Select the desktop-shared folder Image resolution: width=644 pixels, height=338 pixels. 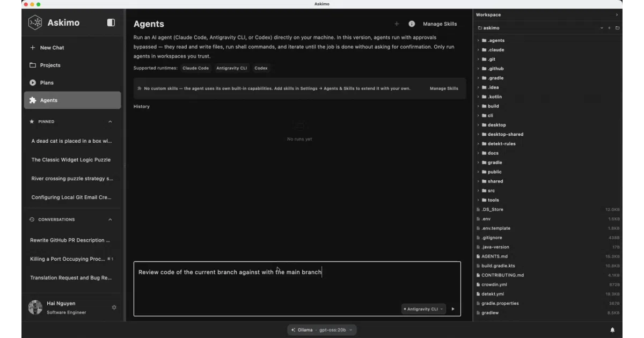[547, 134]
